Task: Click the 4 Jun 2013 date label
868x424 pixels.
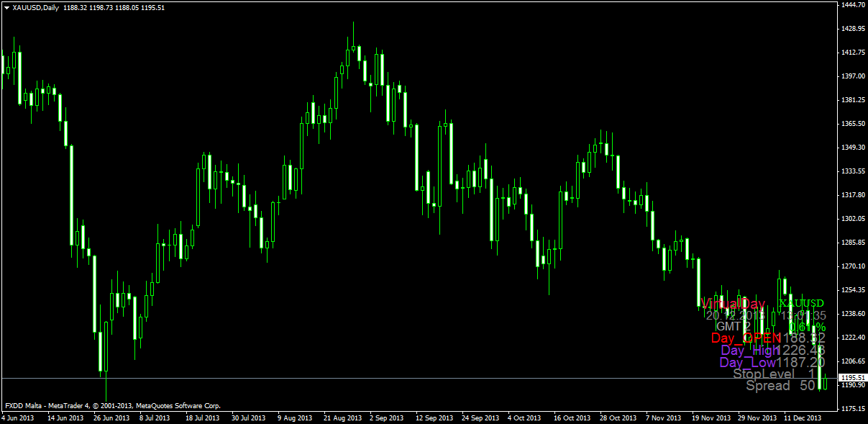Action: pyautogui.click(x=18, y=418)
